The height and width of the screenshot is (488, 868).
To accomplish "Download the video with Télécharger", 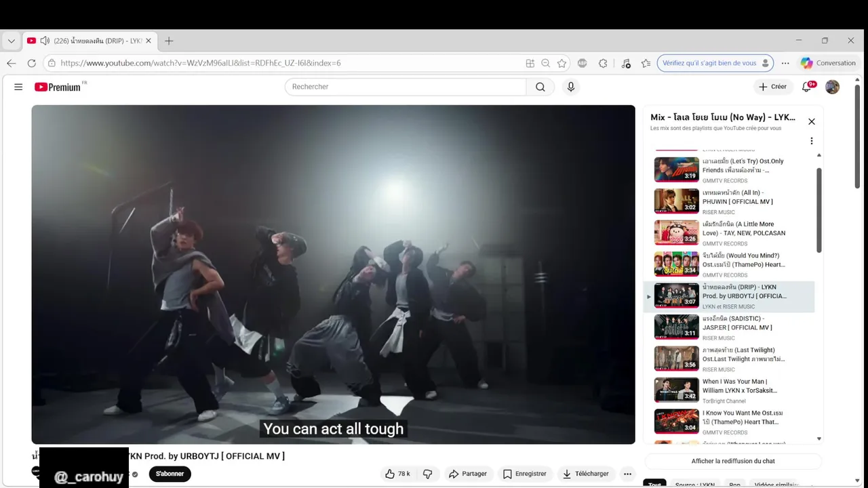I will (x=586, y=474).
